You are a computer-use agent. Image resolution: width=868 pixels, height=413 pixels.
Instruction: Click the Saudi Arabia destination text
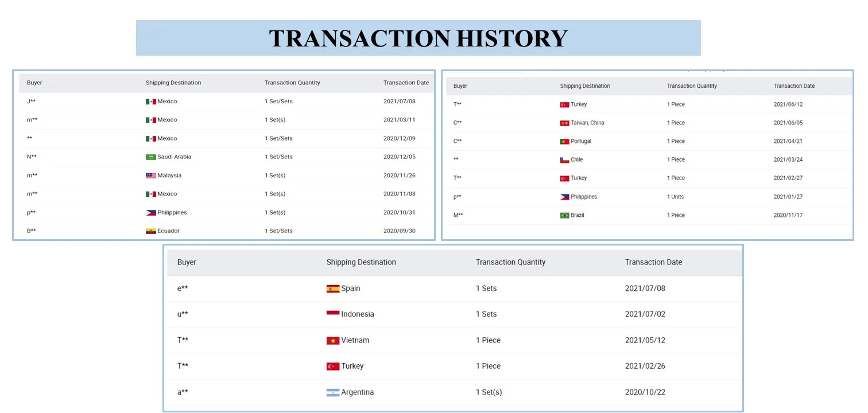175,157
